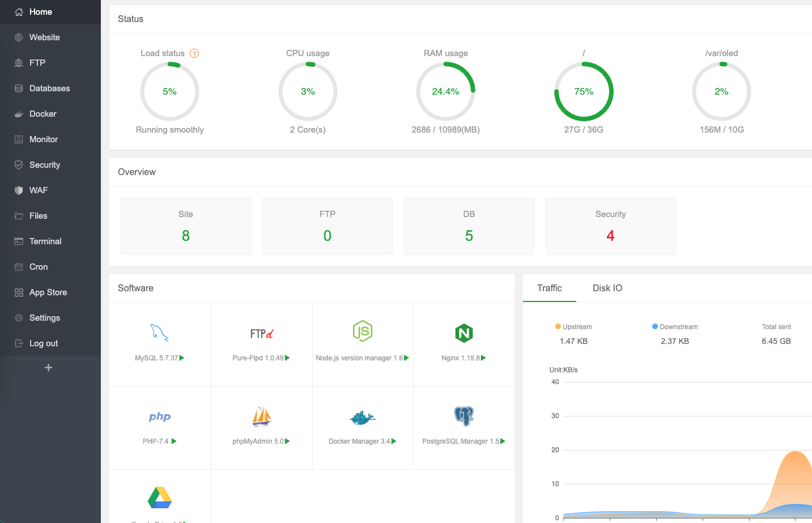Toggle the Downstream legend marker
The height and width of the screenshot is (523, 812).
(655, 326)
